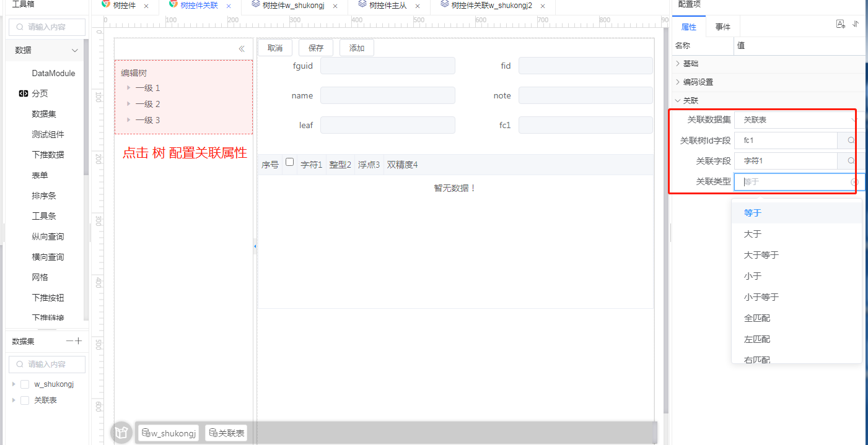The height and width of the screenshot is (445, 868).
Task: Select 大于等于 from the dropdown list
Action: coord(761,255)
